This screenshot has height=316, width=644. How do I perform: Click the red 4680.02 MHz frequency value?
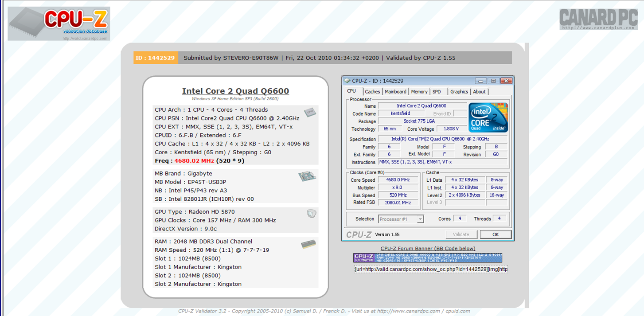(x=194, y=160)
